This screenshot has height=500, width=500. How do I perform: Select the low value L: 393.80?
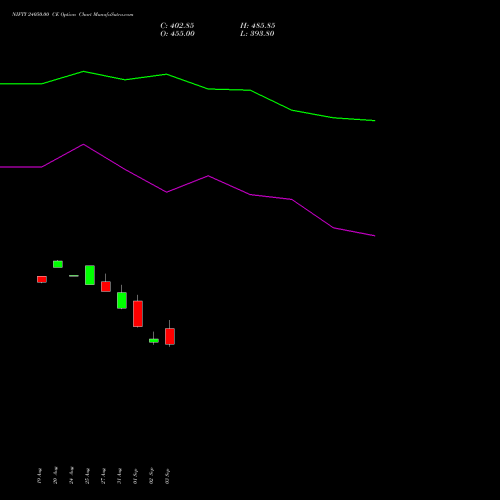tap(257, 34)
